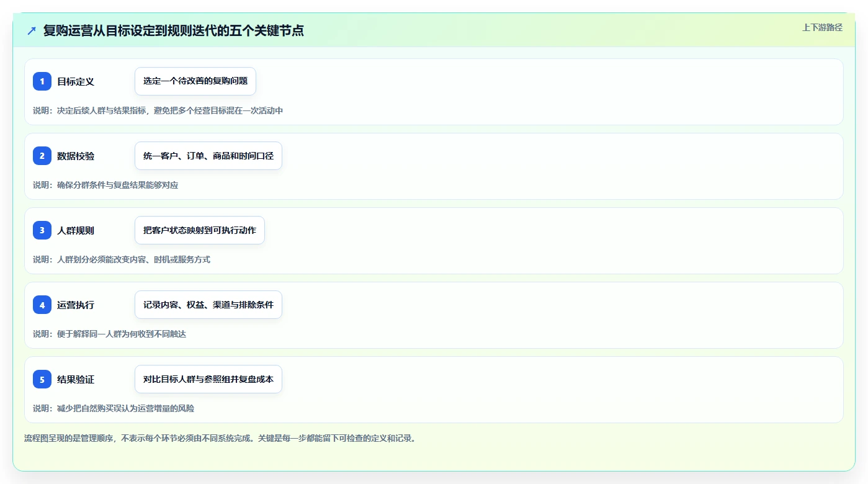Click the '目标定义' step label
Screen dimensions: 868x484
click(x=76, y=81)
